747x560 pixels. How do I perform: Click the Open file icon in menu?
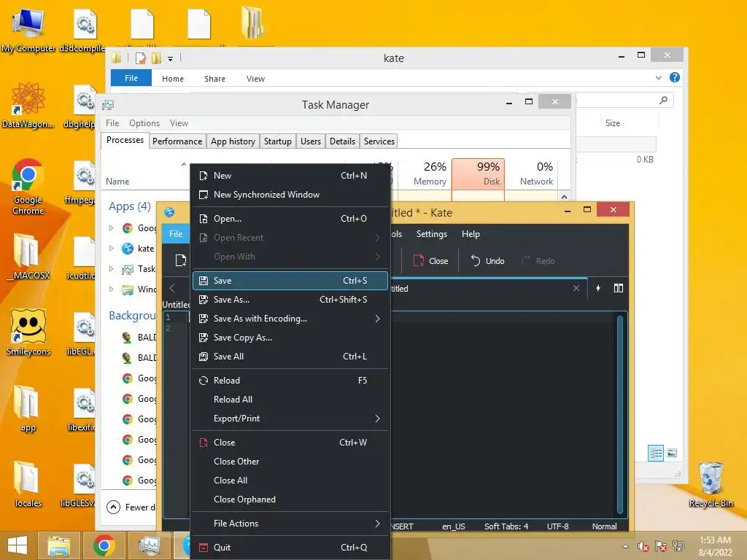[x=204, y=219]
